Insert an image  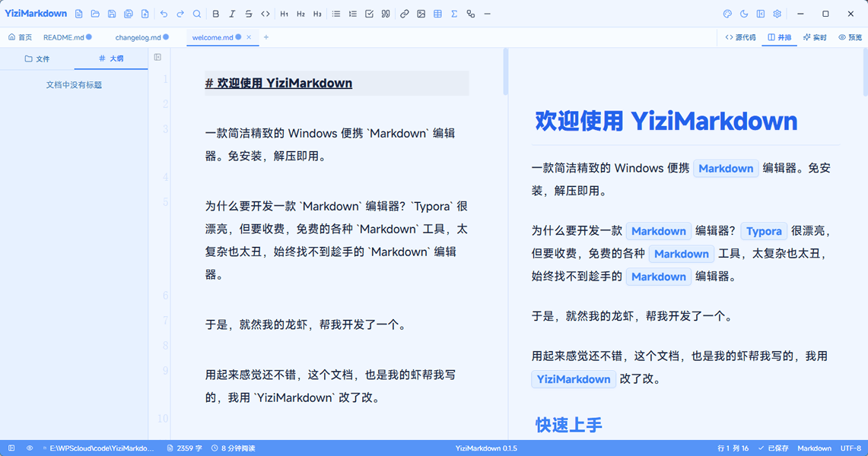[x=421, y=14]
